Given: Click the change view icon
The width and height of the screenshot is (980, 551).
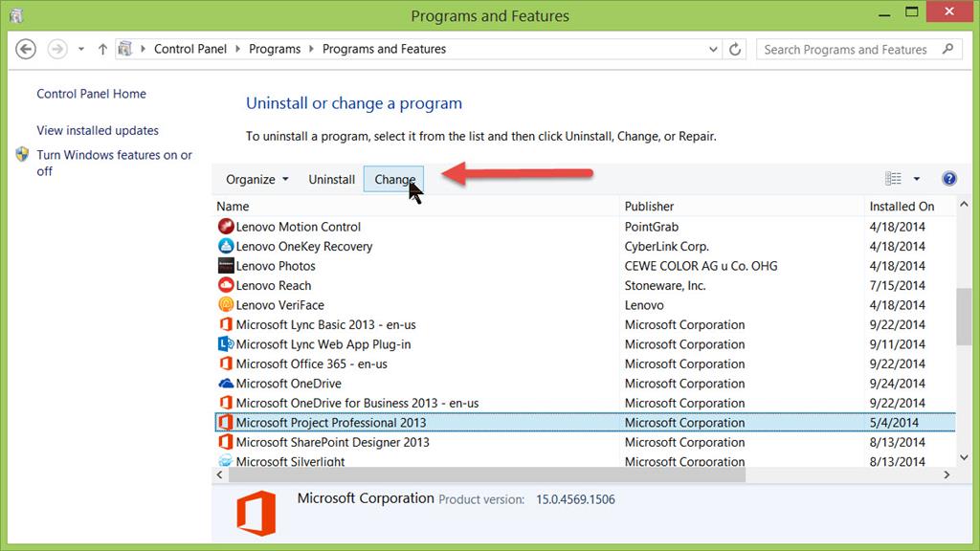Looking at the screenshot, I should coord(893,179).
